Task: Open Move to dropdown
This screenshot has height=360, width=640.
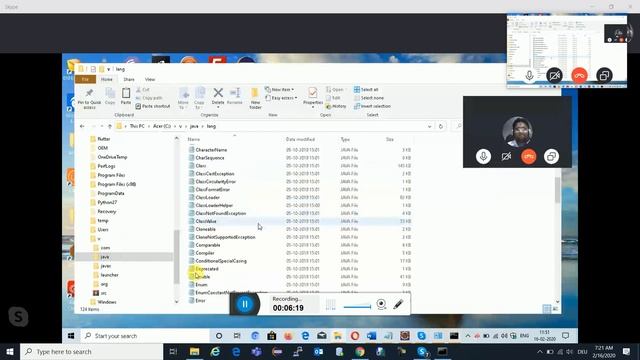Action: pos(183,98)
